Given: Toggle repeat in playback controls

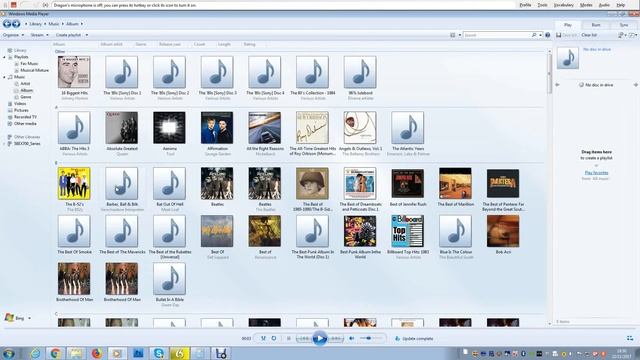Looking at the screenshot, I should (x=274, y=338).
